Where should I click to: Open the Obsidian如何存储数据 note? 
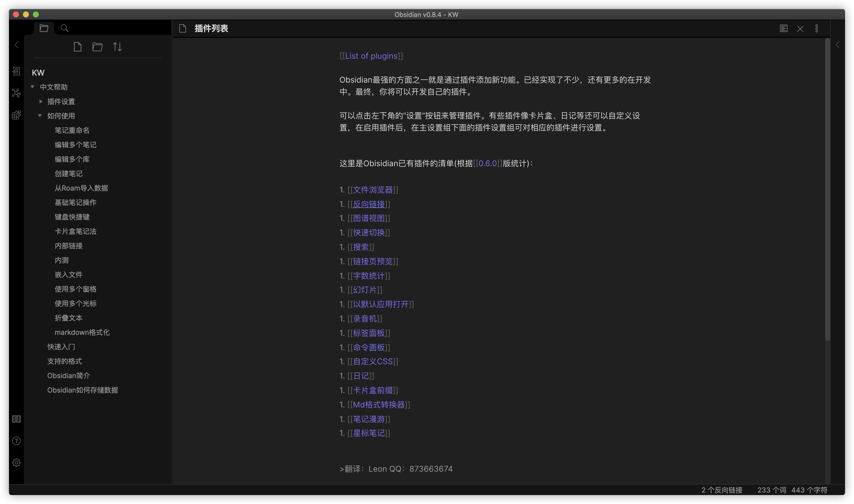83,390
